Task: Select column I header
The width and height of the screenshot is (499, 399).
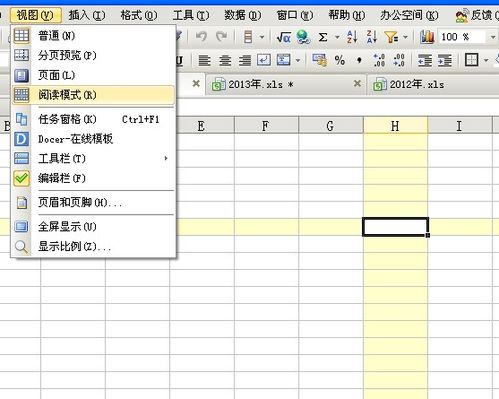Action: (x=459, y=126)
